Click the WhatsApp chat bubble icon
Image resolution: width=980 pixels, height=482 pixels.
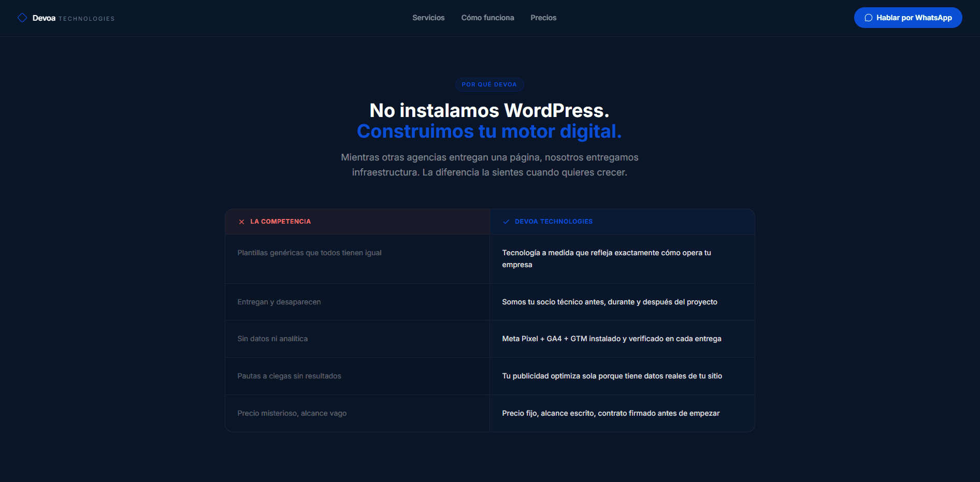[869, 18]
